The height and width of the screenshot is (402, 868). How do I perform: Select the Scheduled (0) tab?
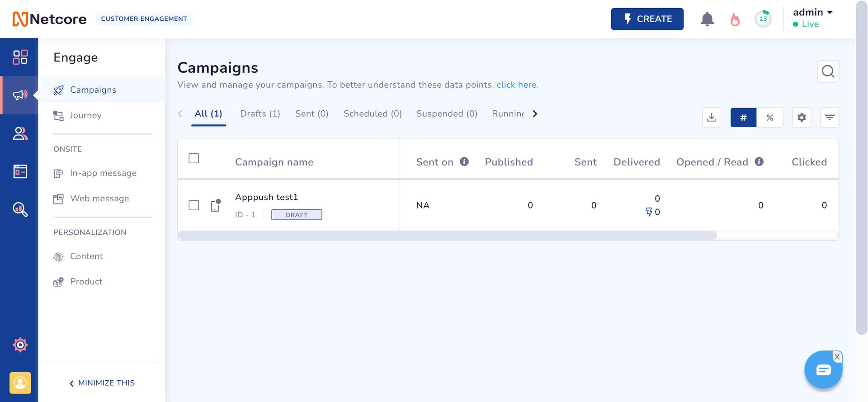click(373, 114)
